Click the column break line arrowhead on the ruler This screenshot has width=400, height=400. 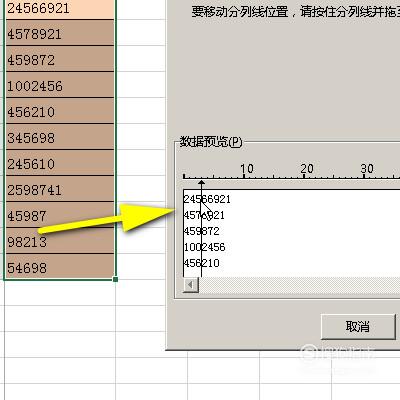(201, 182)
